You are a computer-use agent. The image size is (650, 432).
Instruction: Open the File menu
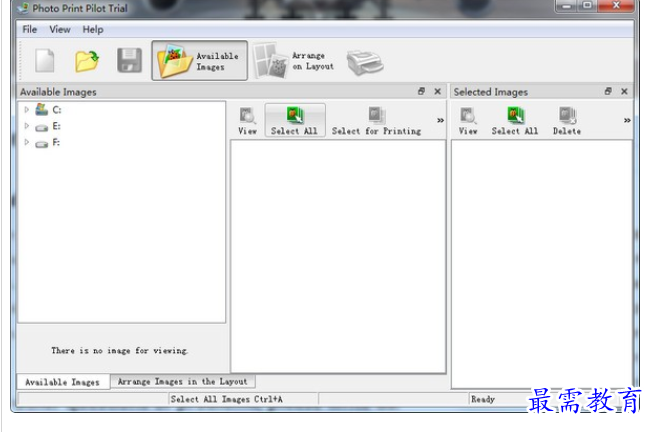pyautogui.click(x=29, y=29)
